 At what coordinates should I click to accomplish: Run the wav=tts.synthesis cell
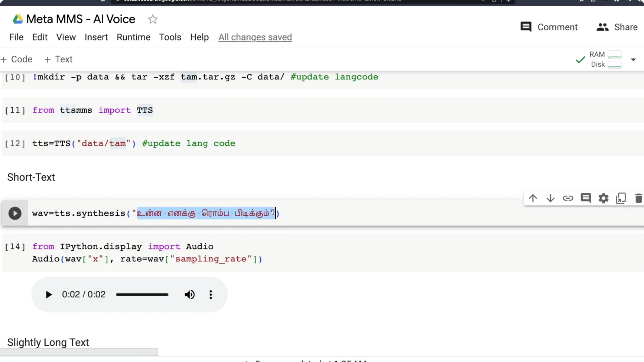click(x=15, y=213)
